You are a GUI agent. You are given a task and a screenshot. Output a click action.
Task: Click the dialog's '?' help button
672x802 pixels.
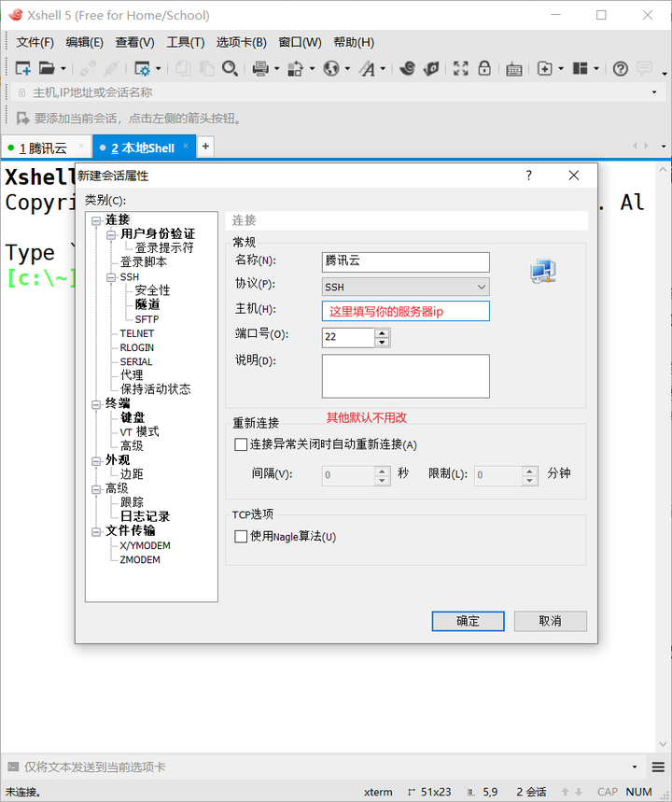(x=529, y=176)
